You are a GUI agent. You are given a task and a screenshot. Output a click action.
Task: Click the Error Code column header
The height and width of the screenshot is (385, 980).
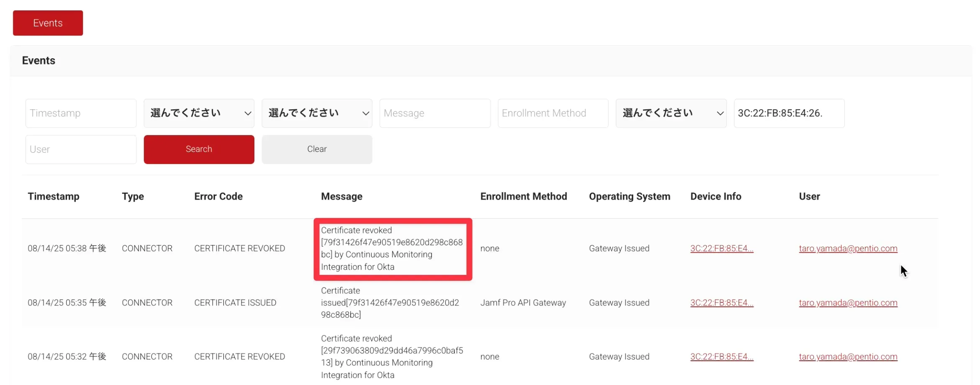(x=218, y=196)
